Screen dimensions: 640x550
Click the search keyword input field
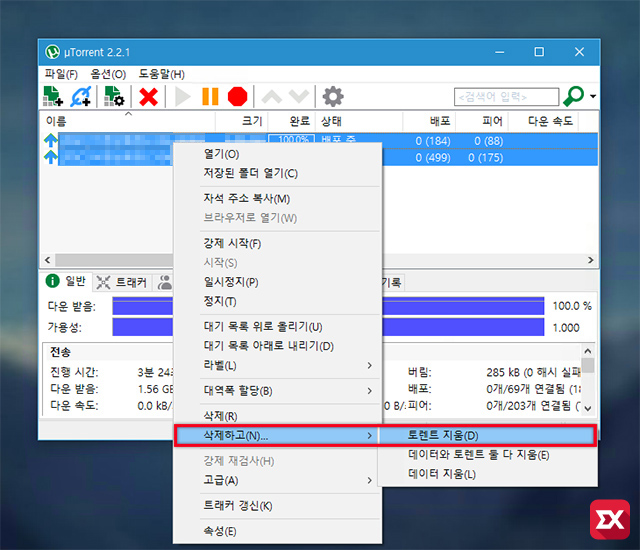click(506, 97)
